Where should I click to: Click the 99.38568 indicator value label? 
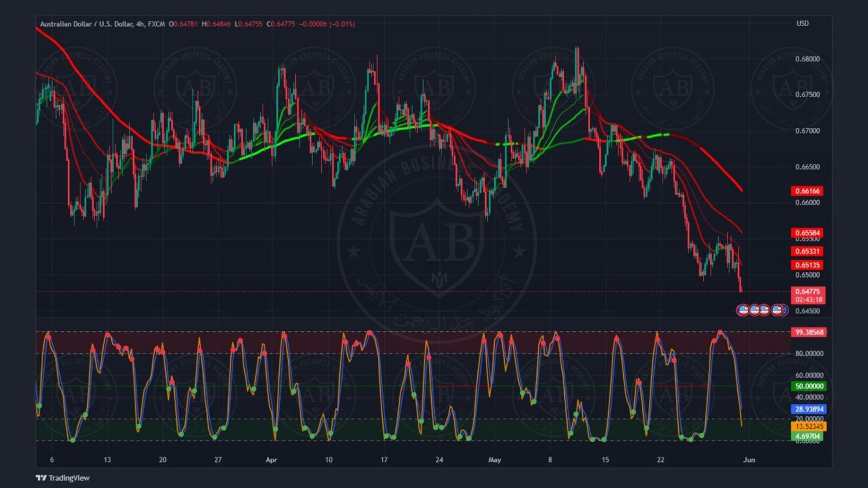tap(808, 332)
